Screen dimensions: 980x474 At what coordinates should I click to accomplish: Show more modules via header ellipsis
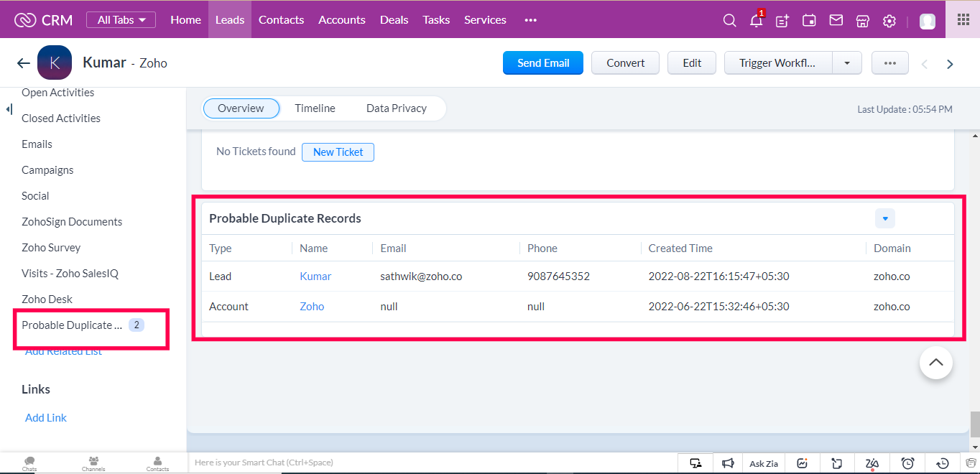click(x=531, y=20)
